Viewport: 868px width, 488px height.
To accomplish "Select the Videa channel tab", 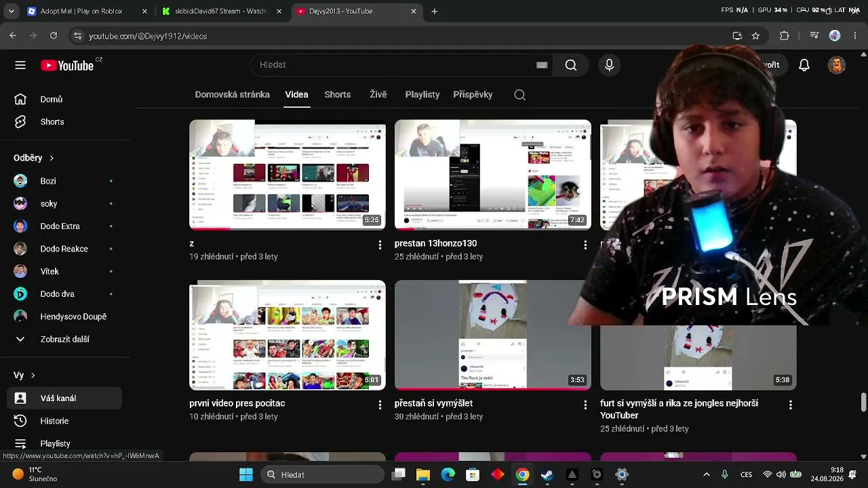I will (296, 94).
